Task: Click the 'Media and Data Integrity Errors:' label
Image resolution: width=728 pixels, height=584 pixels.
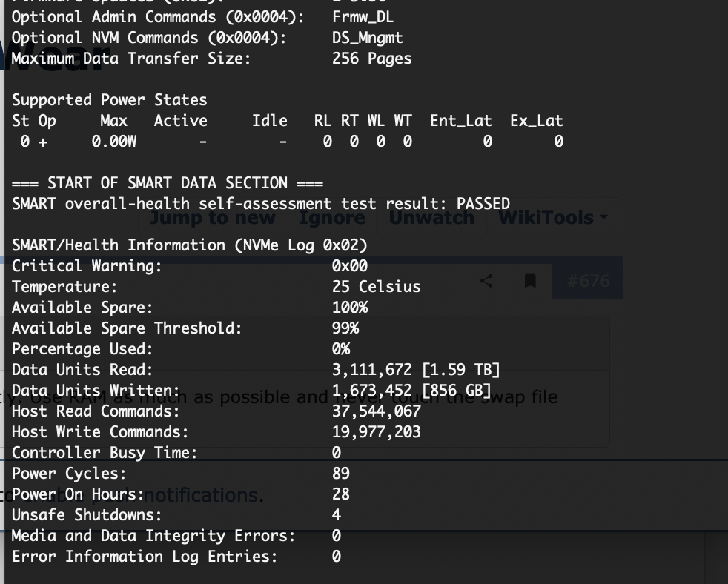Action: (x=153, y=536)
